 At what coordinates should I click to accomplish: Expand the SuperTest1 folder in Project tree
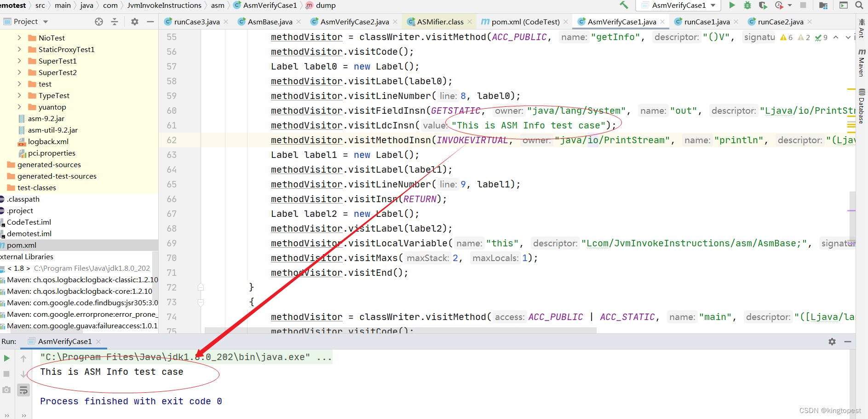click(19, 61)
